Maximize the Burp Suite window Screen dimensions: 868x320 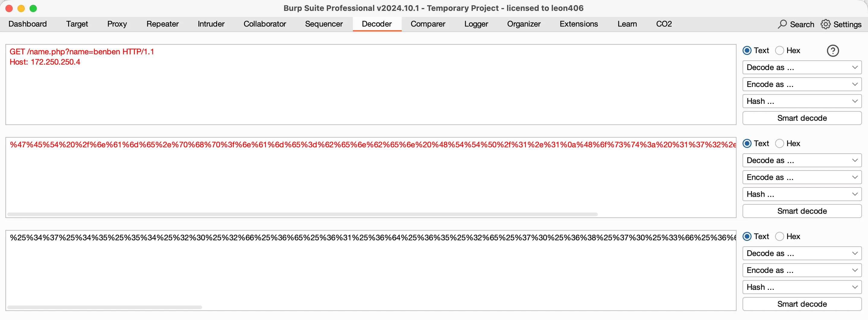tap(33, 8)
